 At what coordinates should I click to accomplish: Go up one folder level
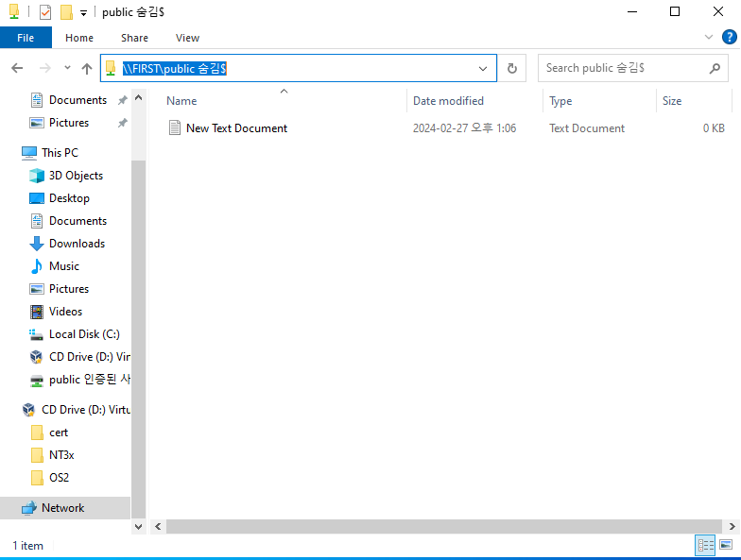pos(87,69)
